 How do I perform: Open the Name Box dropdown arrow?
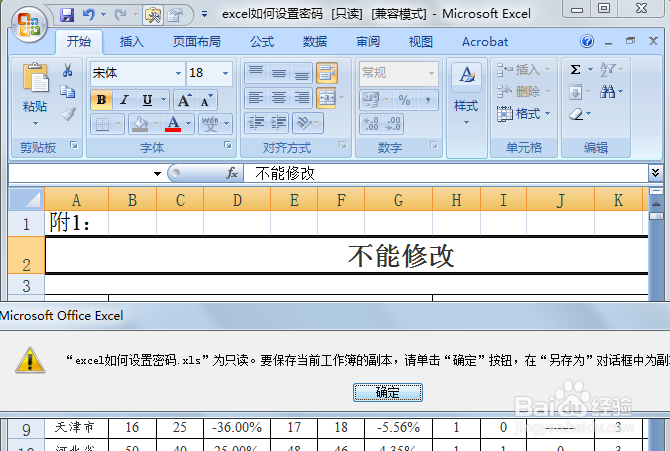pos(157,174)
